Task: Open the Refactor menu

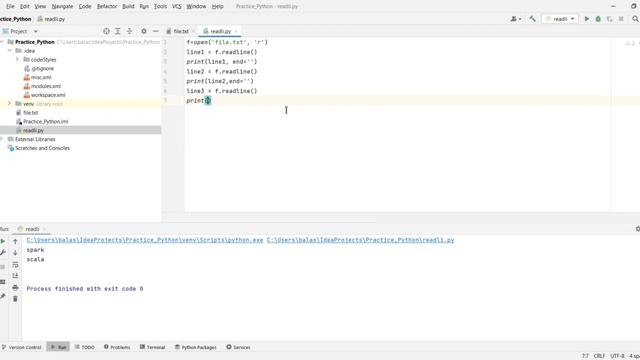Action: tap(107, 6)
